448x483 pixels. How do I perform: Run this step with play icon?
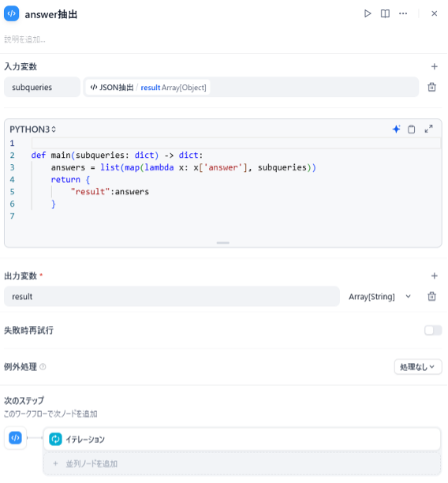coord(368,13)
